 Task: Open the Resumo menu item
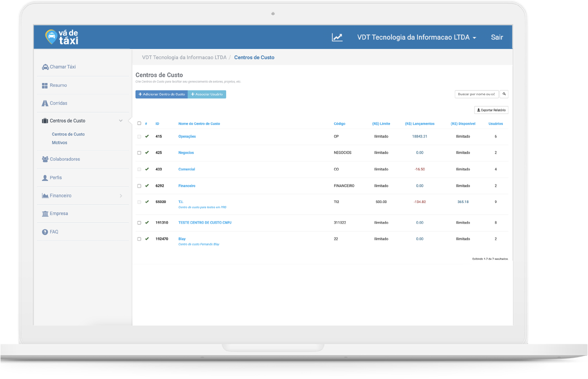coord(58,85)
